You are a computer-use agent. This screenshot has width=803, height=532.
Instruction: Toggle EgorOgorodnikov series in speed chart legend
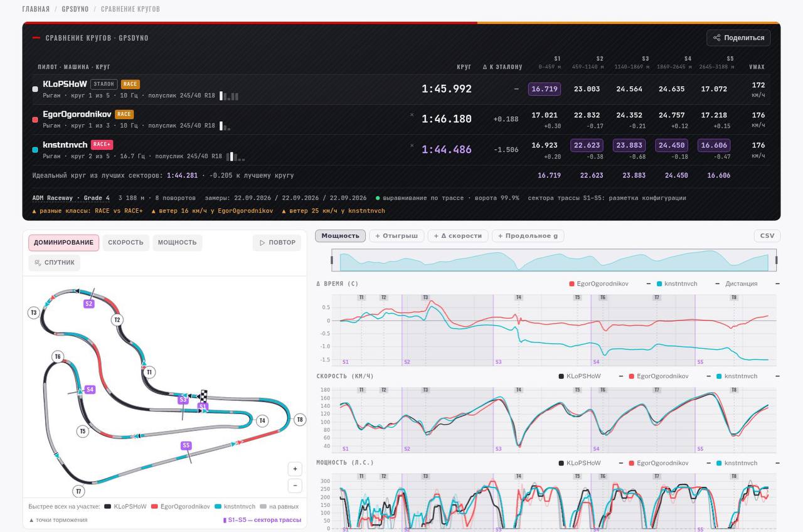tap(659, 376)
